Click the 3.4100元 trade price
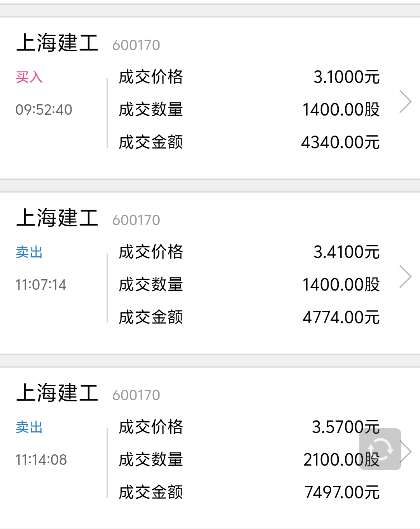Viewport: 420px width, 529px height. [x=347, y=252]
